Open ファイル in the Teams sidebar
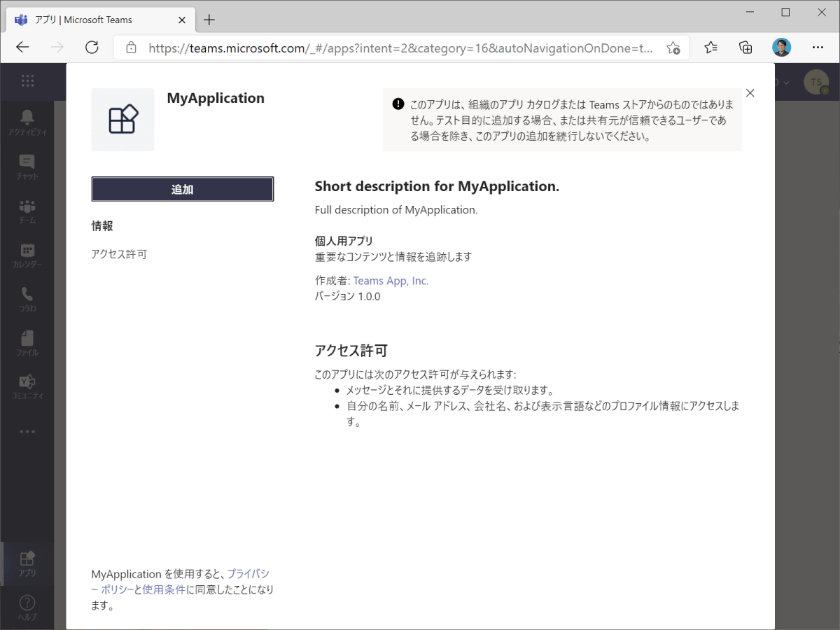This screenshot has height=630, width=840. click(27, 343)
